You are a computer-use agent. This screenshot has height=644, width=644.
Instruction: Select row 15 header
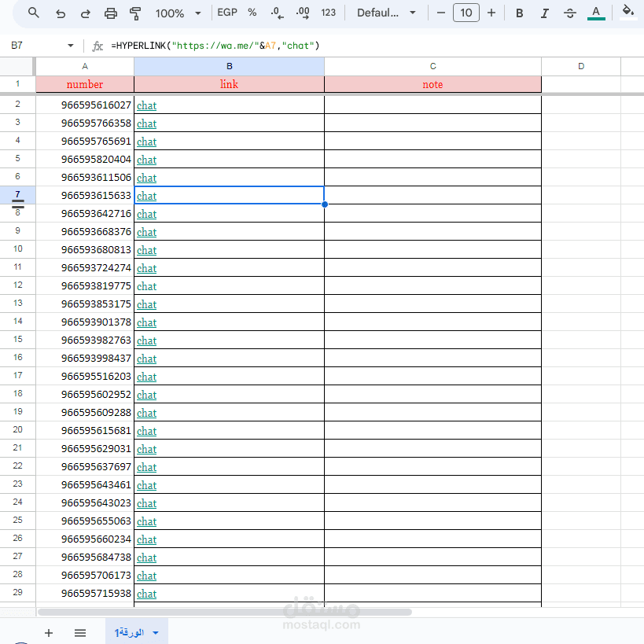pos(17,339)
